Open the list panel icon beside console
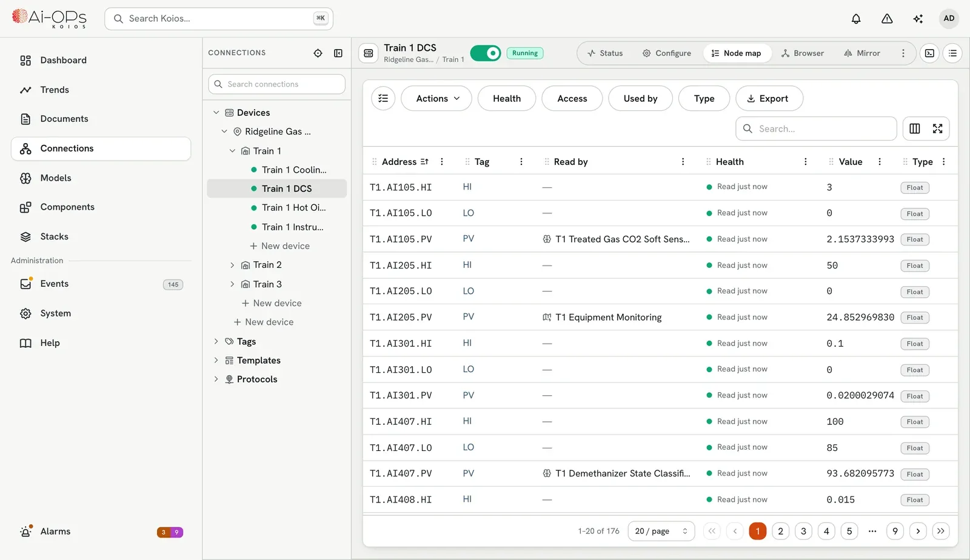This screenshot has height=560, width=970. coord(952,53)
